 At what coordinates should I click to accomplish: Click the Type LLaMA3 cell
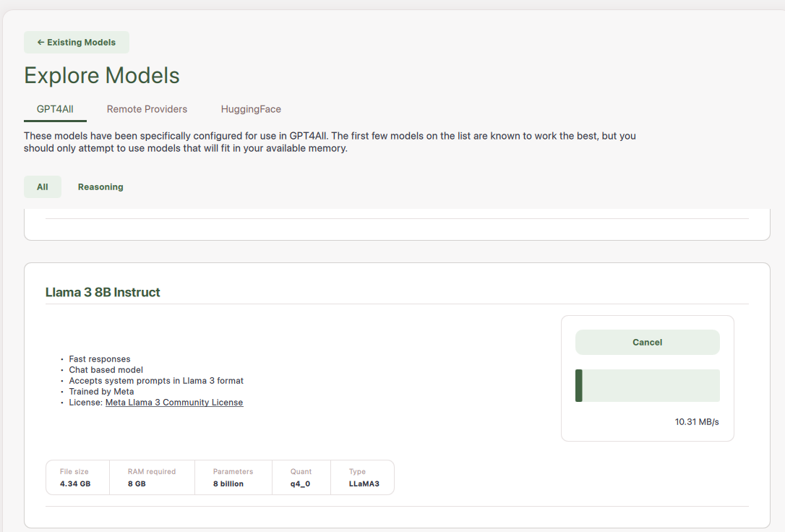click(362, 478)
